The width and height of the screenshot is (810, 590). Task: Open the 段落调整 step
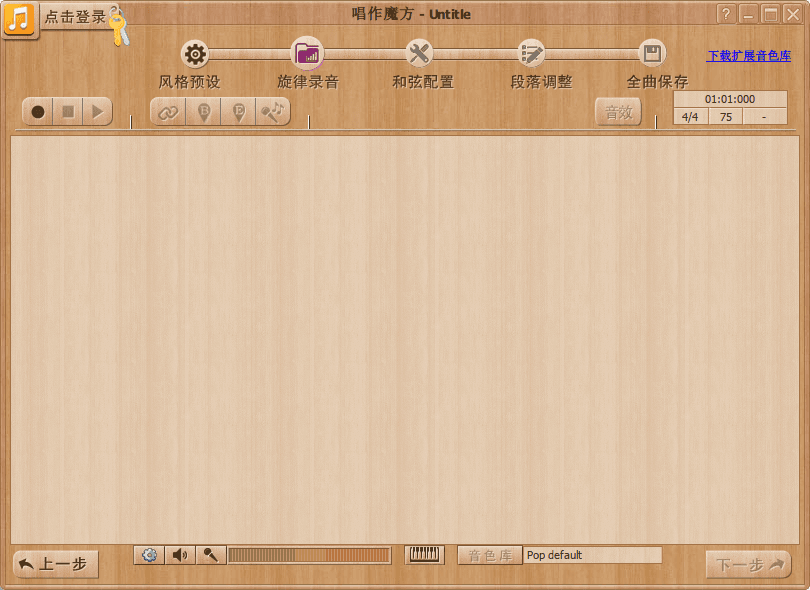coord(532,54)
